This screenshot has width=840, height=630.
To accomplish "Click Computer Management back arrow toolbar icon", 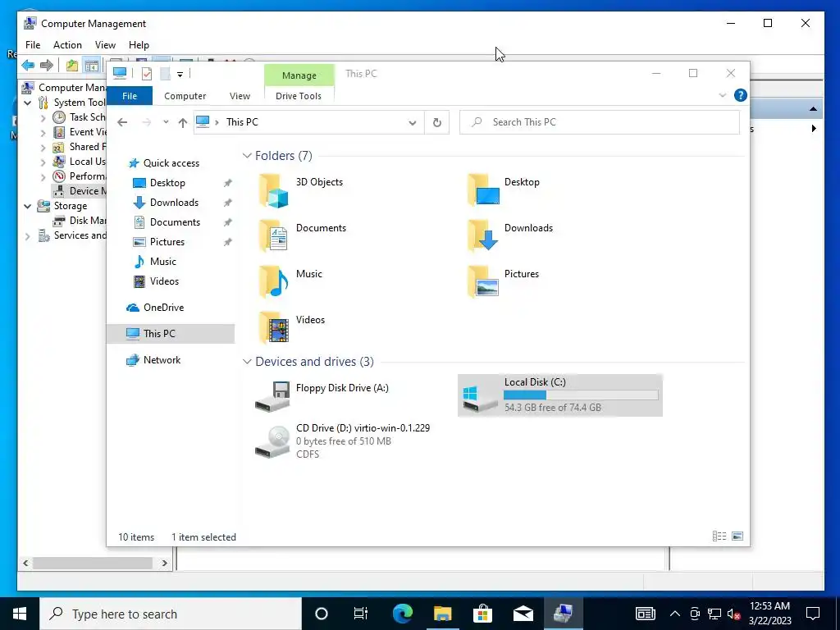I will (x=28, y=66).
